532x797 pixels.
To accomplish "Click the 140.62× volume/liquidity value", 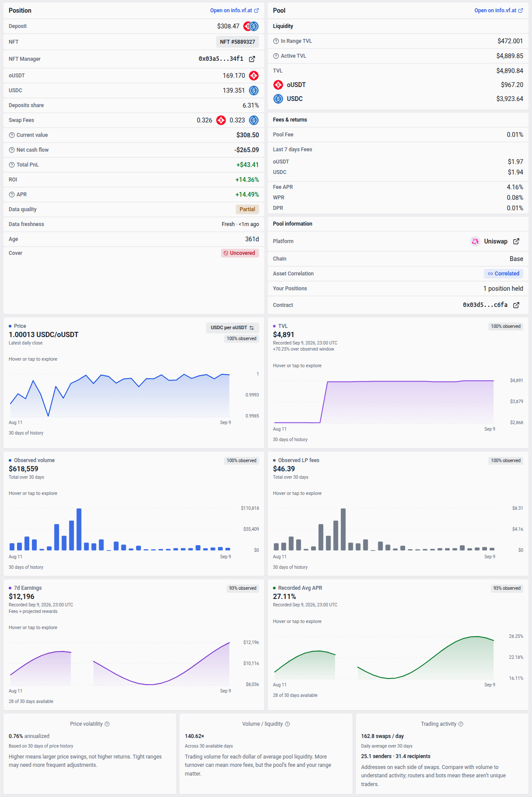I will [194, 736].
